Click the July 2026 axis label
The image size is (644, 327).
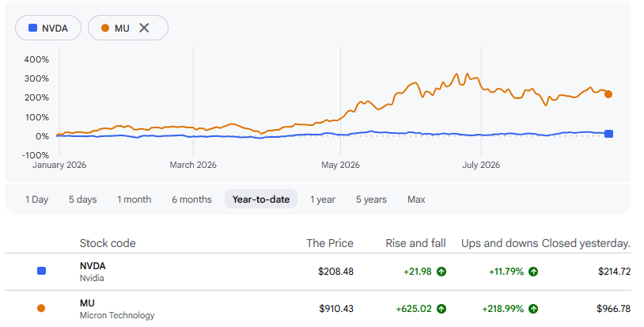click(481, 165)
